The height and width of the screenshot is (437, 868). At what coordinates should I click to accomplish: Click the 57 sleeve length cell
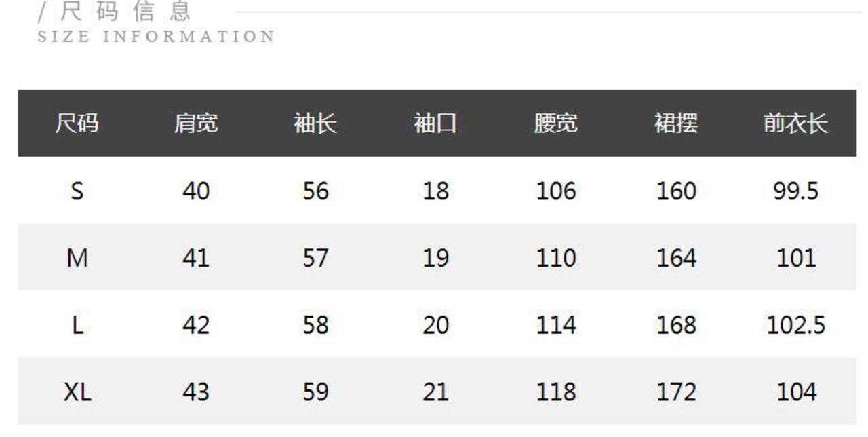click(x=315, y=259)
